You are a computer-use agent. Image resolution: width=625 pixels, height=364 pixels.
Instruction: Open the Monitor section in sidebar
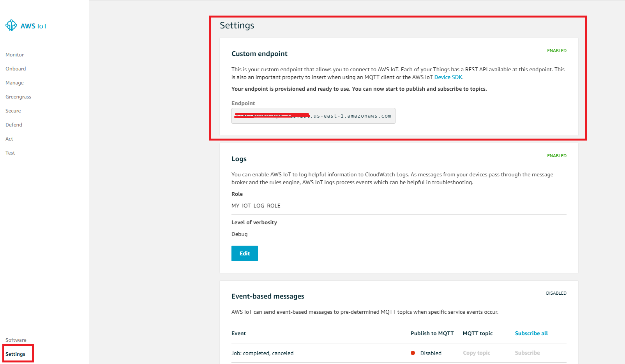tap(14, 55)
